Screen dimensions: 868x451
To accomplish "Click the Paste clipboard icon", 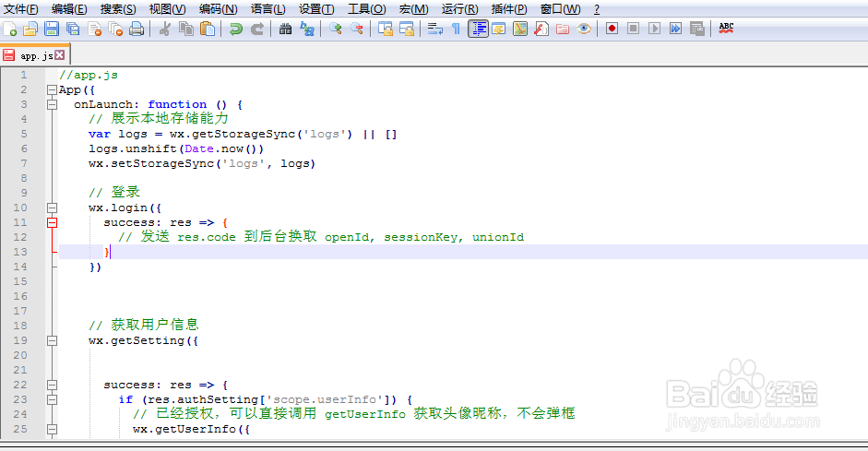I will point(207,29).
